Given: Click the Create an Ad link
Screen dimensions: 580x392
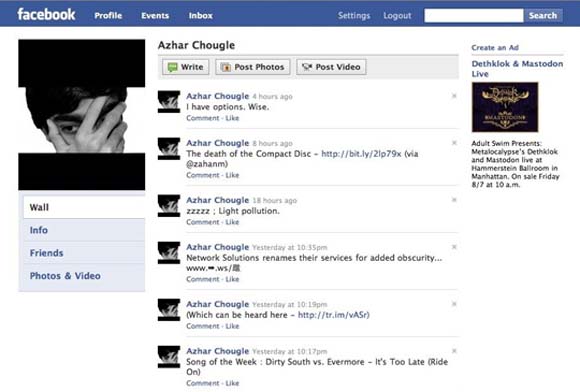Looking at the screenshot, I should coord(495,47).
